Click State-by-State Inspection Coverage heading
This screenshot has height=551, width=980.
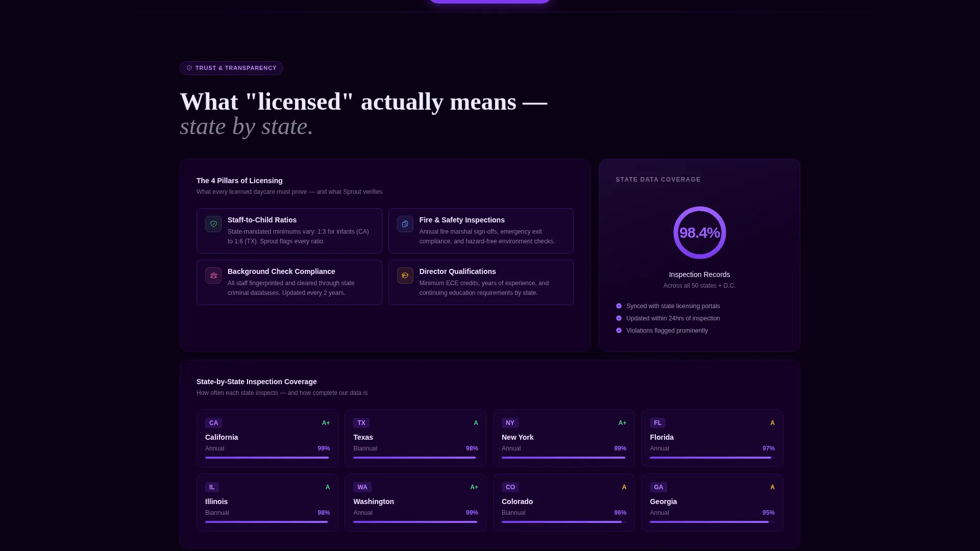[256, 382]
